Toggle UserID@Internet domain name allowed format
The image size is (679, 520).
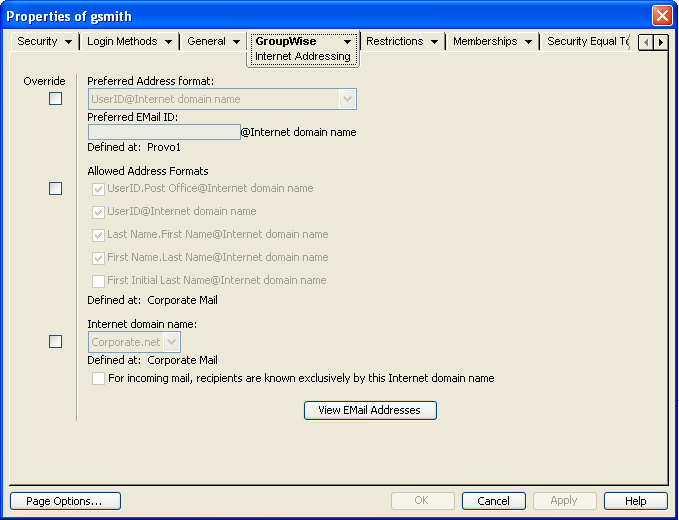[x=98, y=212]
